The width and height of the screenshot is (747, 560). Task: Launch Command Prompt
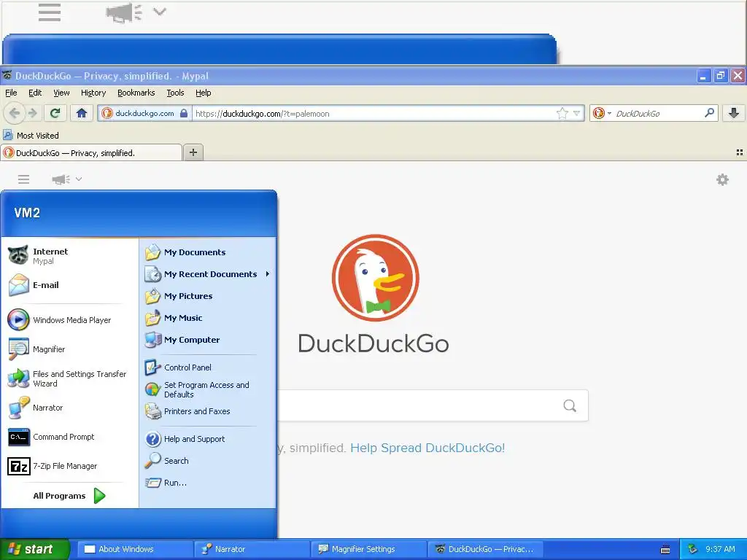coord(70,437)
